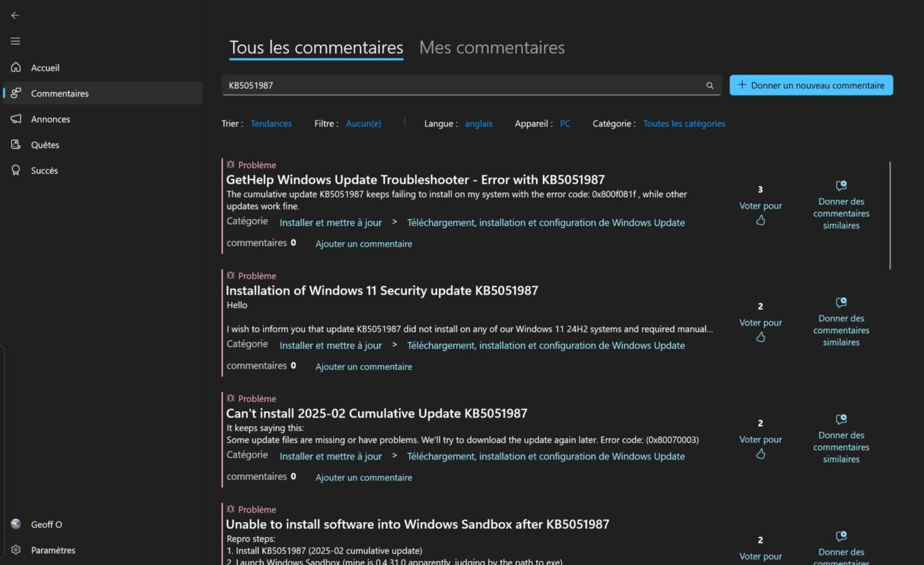Open Quêtes in the sidebar
Viewport: 924px width, 565px height.
(45, 145)
